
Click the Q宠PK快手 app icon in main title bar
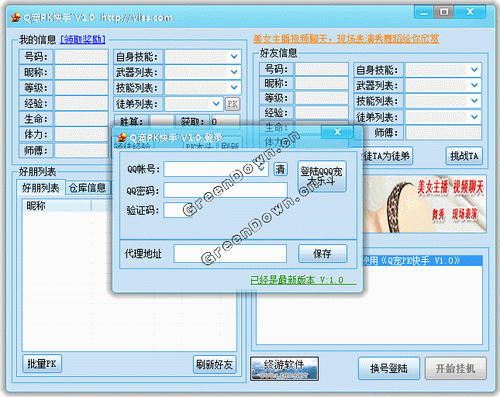click(15, 17)
